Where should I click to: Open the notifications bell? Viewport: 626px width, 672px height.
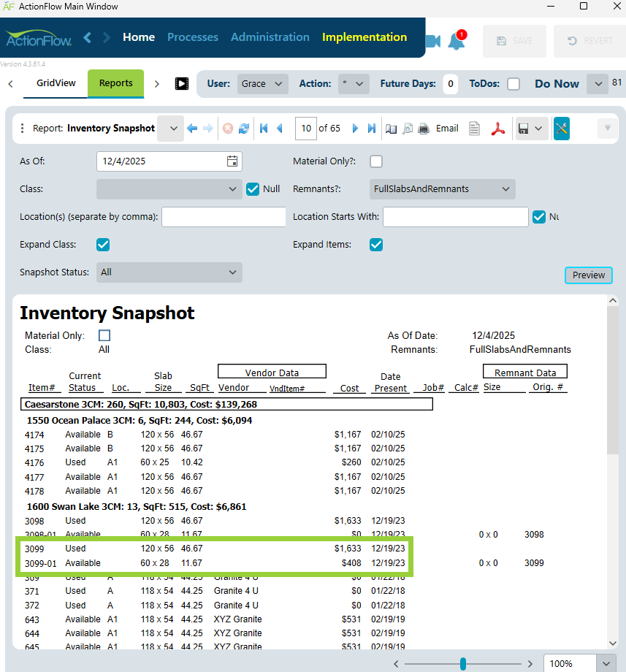pyautogui.click(x=457, y=40)
